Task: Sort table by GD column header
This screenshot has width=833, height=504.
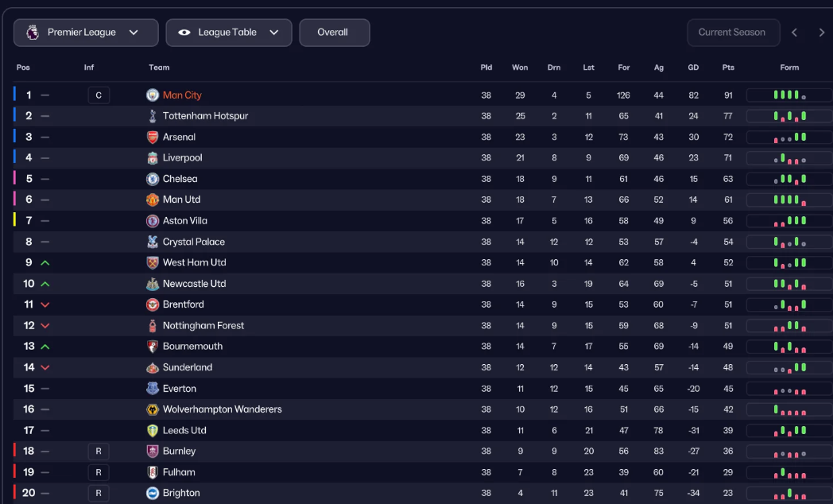Action: click(693, 68)
